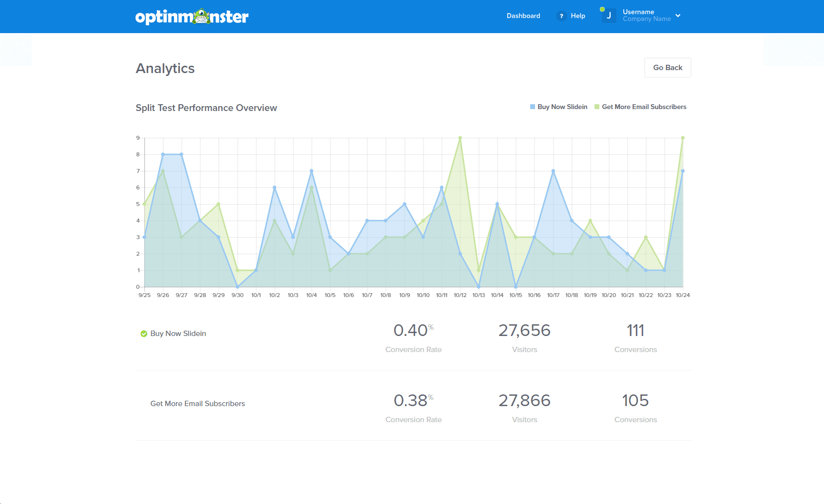The width and height of the screenshot is (824, 504).
Task: Expand the account dropdown chevron
Action: click(678, 16)
